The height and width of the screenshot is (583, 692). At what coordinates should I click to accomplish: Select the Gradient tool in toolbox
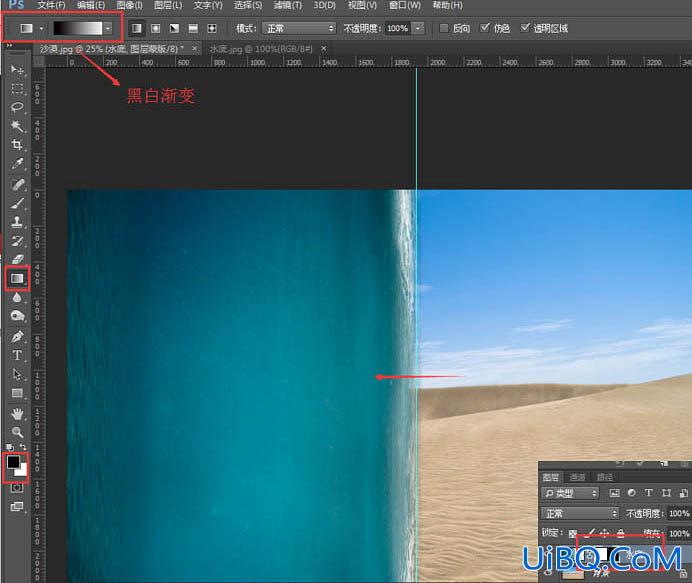tap(17, 278)
